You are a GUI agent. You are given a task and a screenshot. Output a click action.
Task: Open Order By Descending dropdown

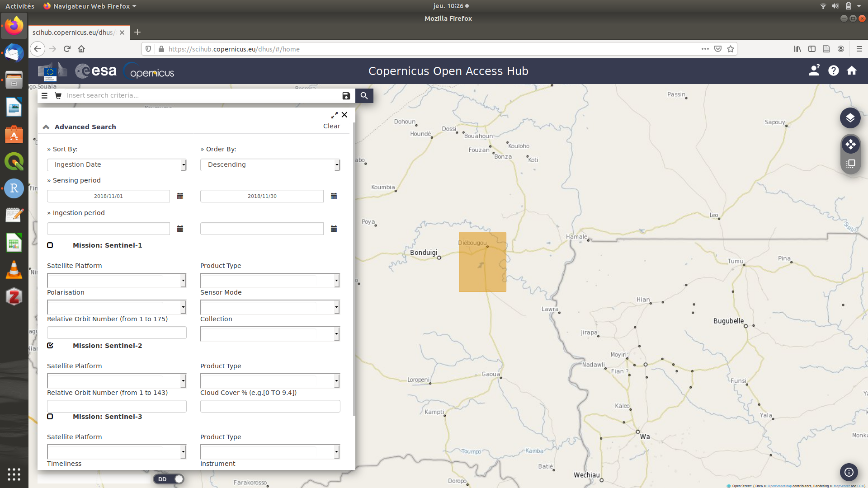click(270, 164)
